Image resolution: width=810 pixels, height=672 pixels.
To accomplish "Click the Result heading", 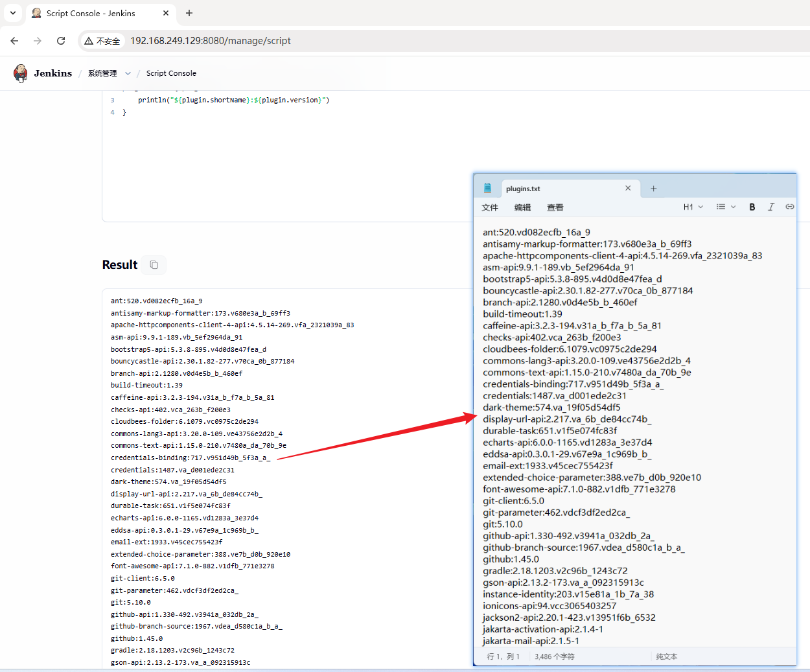I will click(120, 264).
